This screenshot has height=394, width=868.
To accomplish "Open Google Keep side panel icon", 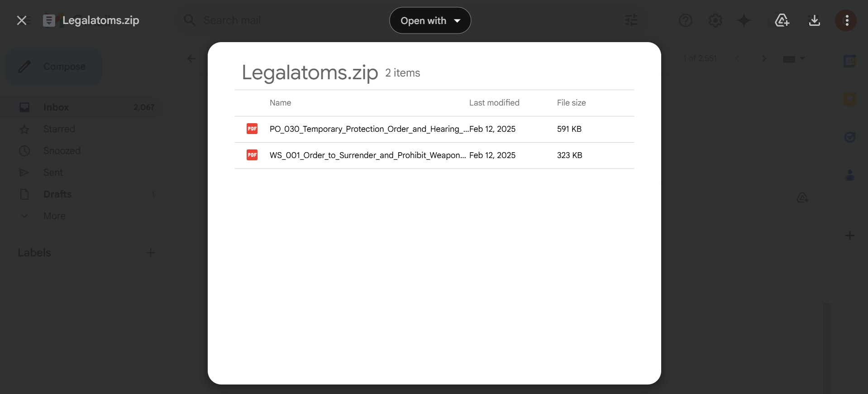I will tap(849, 99).
